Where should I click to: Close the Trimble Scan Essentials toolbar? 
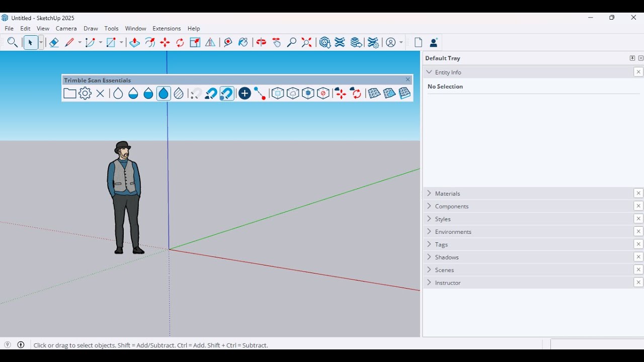pyautogui.click(x=408, y=80)
